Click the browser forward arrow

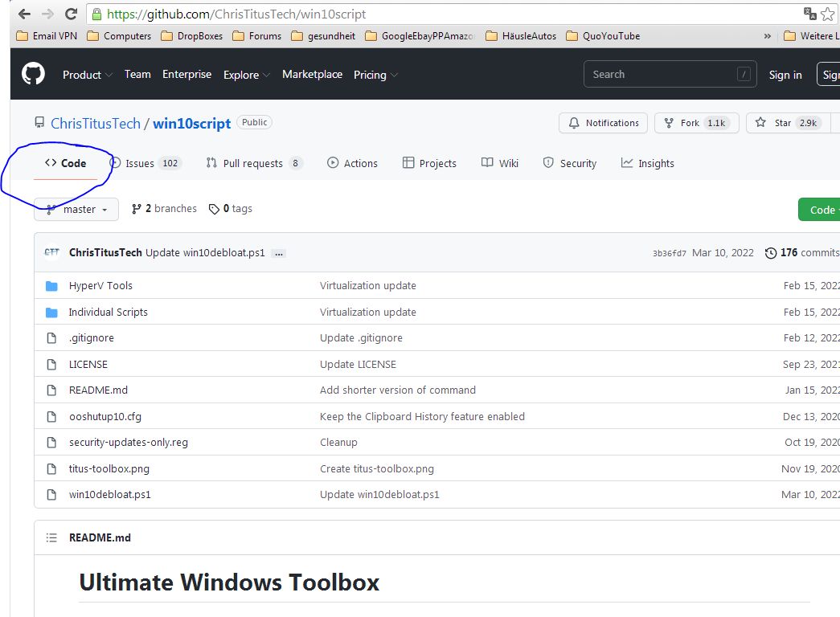click(x=47, y=14)
